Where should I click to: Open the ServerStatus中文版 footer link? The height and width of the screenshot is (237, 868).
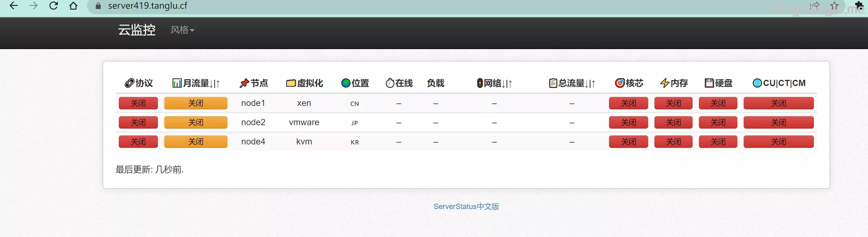pyautogui.click(x=466, y=206)
